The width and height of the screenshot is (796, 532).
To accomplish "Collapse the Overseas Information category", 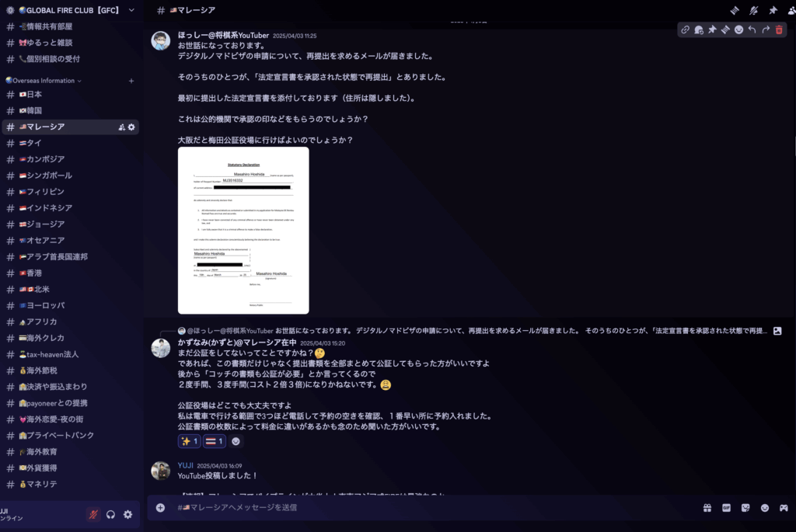I will tap(44, 81).
